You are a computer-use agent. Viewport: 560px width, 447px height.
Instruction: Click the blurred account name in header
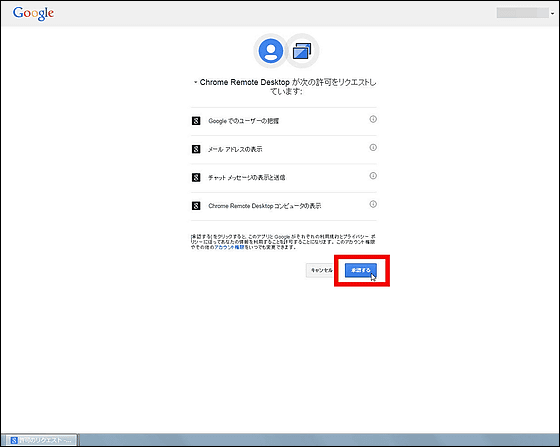[x=522, y=13]
